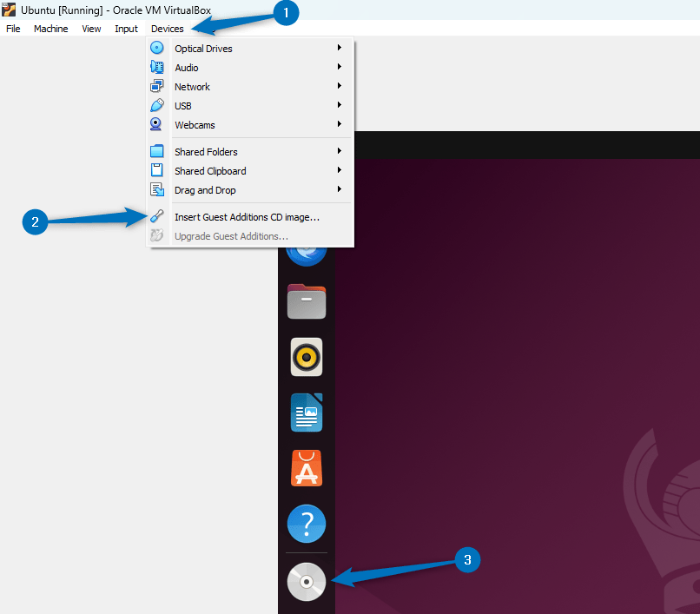Open the Machine menu

click(x=50, y=28)
